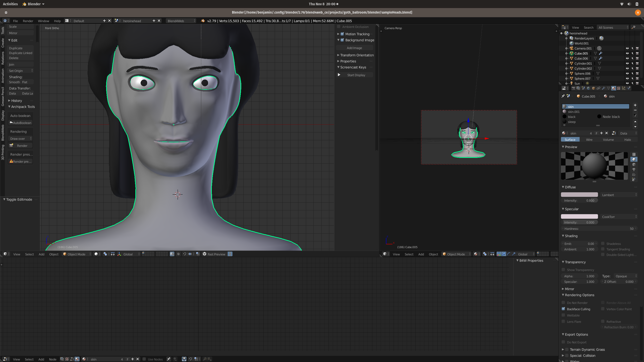This screenshot has height=362, width=644.
Task: Switch to the Wire material type tab
Action: point(589,140)
